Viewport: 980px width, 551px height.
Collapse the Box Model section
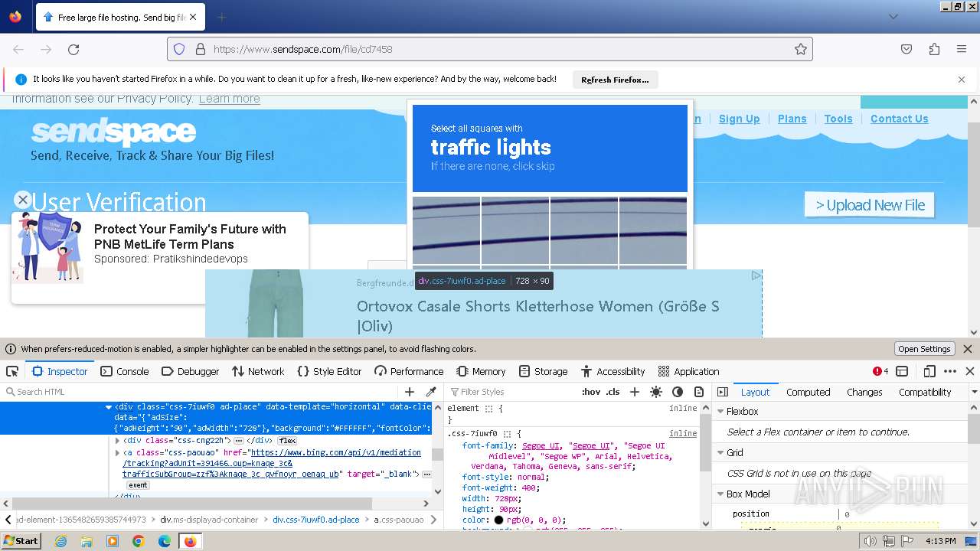[x=720, y=494]
